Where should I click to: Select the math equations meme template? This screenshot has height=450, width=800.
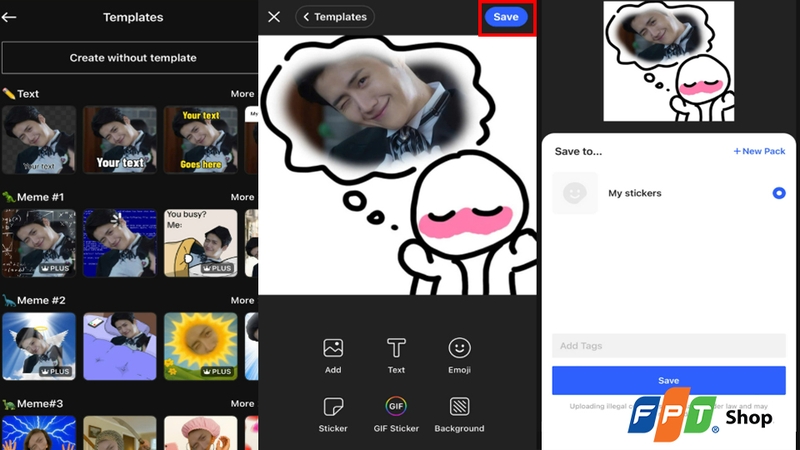[39, 243]
